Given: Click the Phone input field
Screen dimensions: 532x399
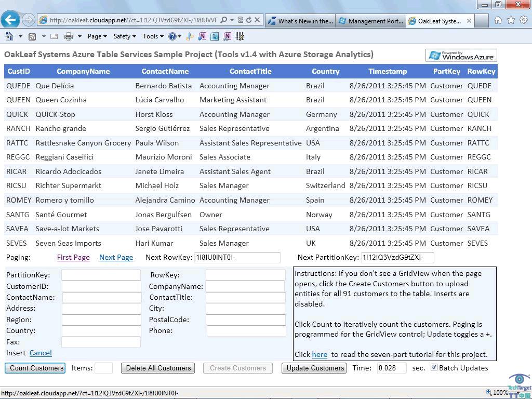Looking at the screenshot, I should tap(246, 331).
